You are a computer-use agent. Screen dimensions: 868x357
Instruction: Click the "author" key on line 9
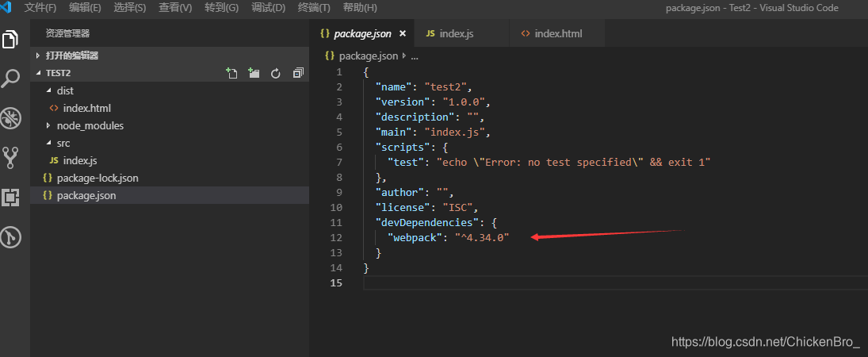[400, 192]
